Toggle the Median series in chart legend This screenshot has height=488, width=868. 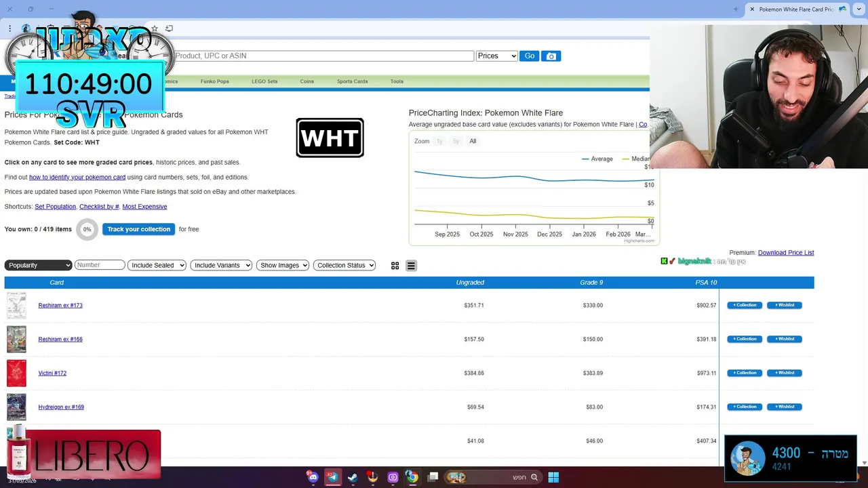635,159
